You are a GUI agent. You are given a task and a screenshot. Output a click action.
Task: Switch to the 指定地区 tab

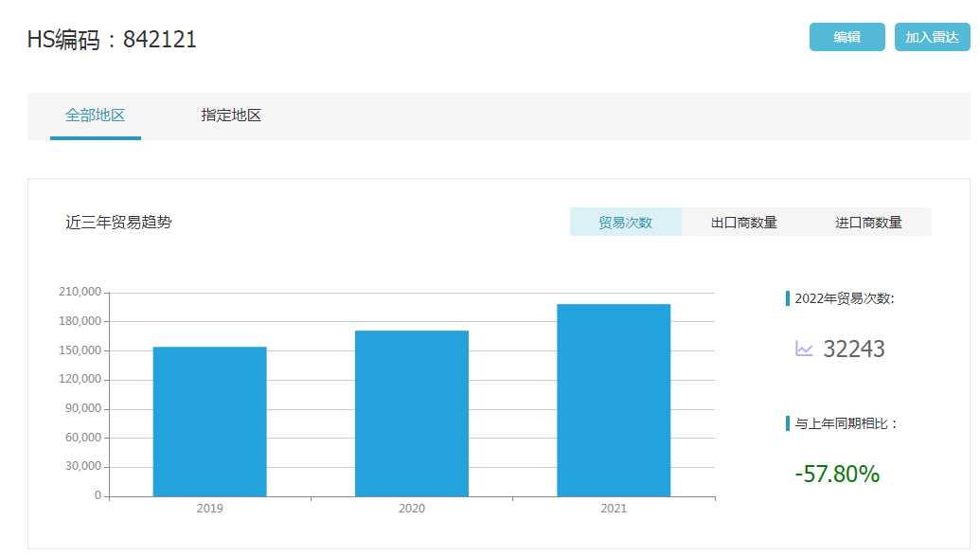(231, 116)
